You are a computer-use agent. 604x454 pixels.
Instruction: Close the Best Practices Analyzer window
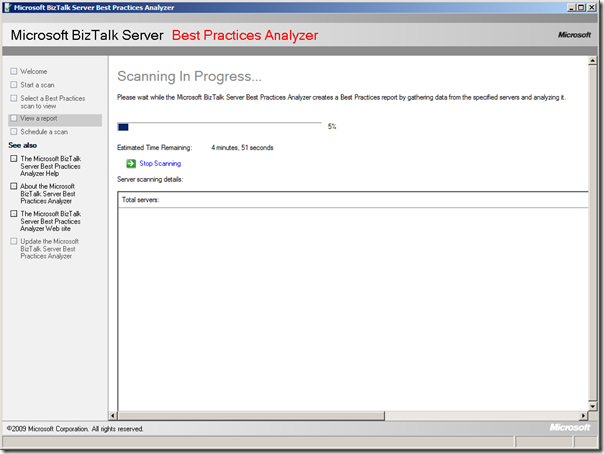tap(591, 7)
